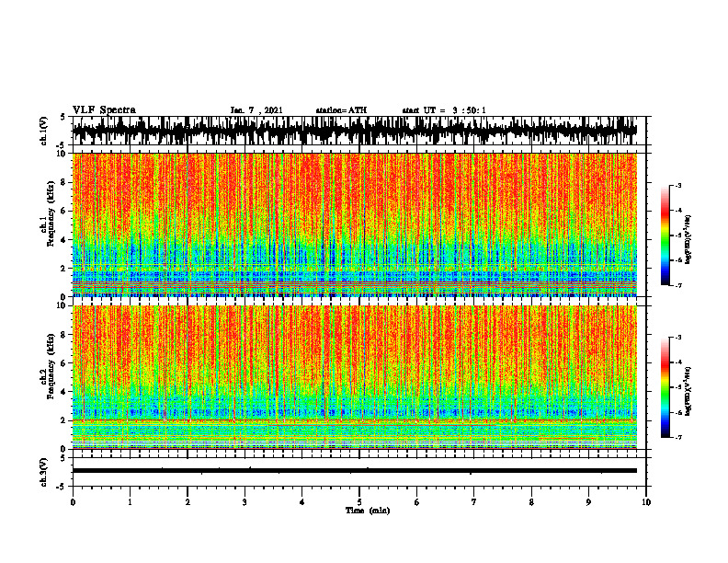Image resolution: width=728 pixels, height=563 pixels.
Task: Click the "8" frequency tick of ch.1 panel
Action: click(64, 182)
